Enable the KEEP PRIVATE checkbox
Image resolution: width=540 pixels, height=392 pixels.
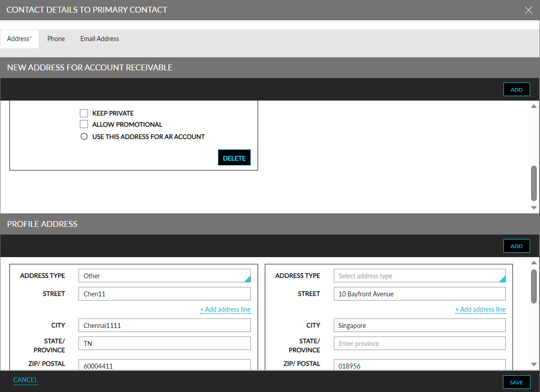click(84, 113)
